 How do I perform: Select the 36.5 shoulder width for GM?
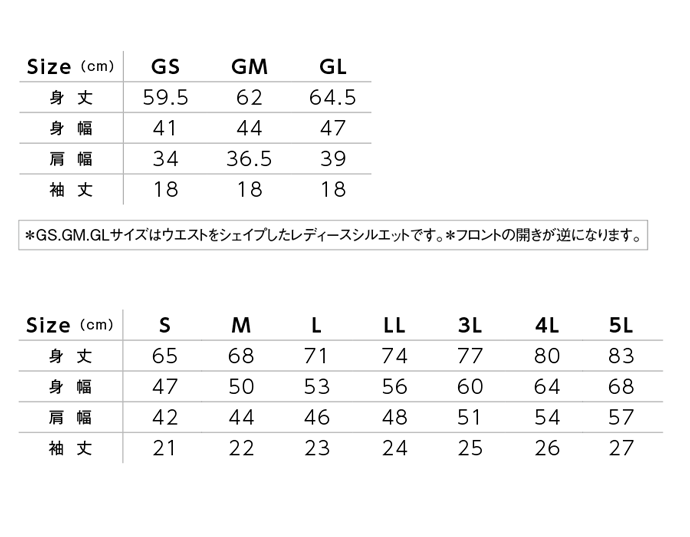pyautogui.click(x=250, y=159)
